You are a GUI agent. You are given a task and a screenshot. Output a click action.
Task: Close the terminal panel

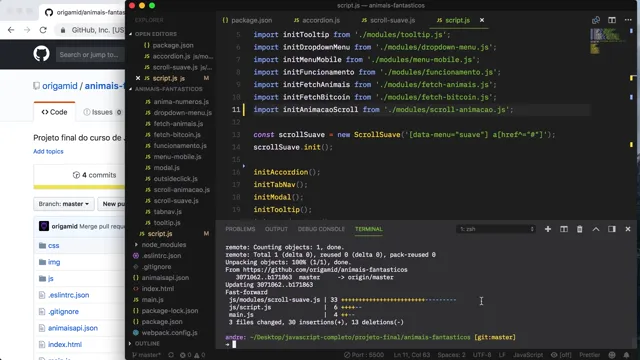click(628, 229)
